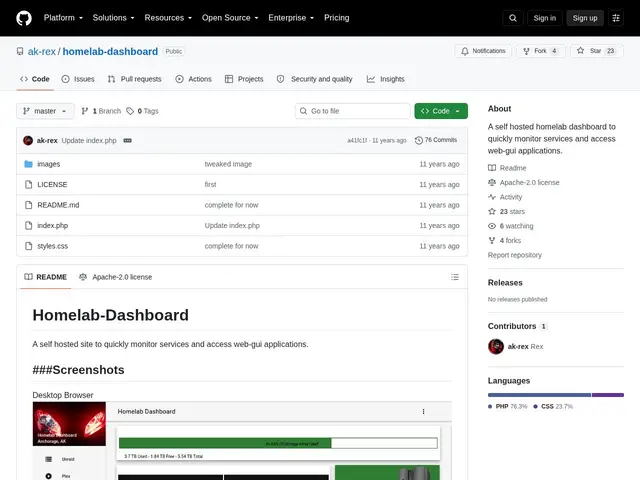
Task: Click the red dashboard header thumbnail image
Action: (x=69, y=424)
